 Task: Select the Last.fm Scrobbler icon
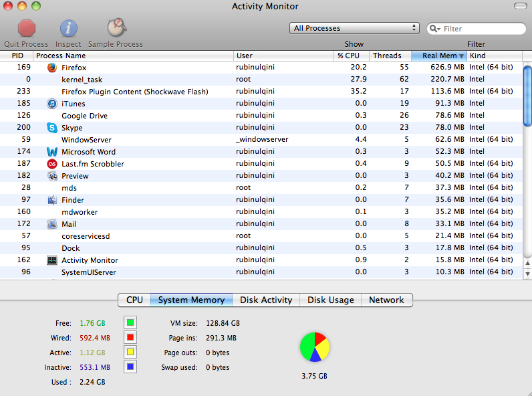click(52, 164)
